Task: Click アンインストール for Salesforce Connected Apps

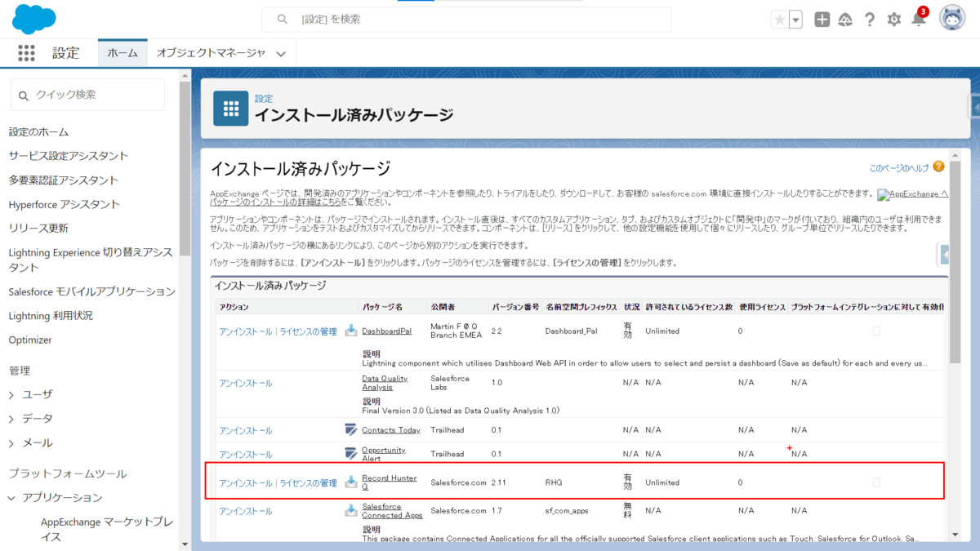Action: (246, 511)
